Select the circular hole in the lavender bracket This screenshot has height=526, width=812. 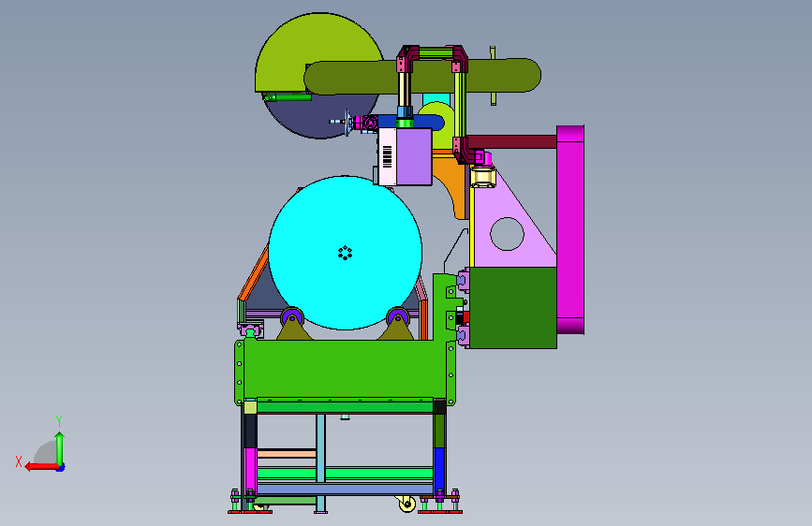point(507,234)
